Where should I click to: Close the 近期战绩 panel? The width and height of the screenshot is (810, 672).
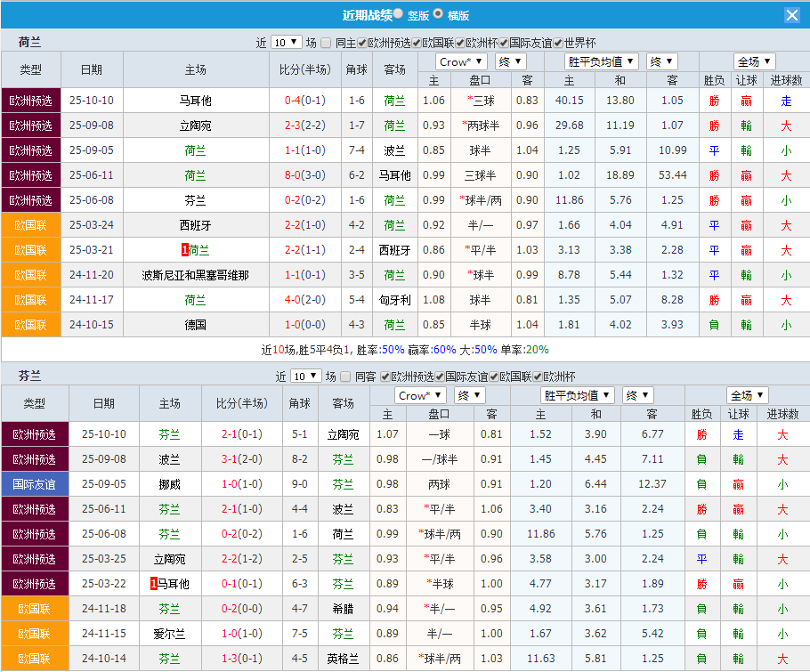(791, 14)
